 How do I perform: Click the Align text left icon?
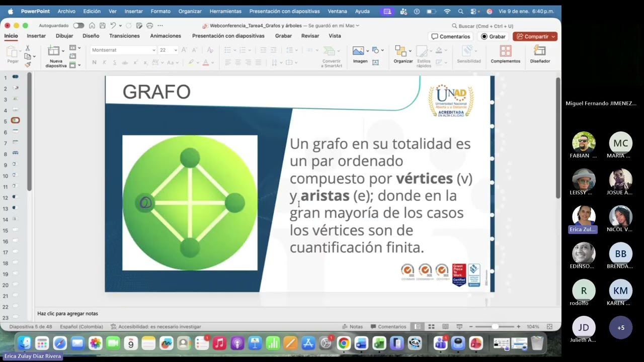227,62
